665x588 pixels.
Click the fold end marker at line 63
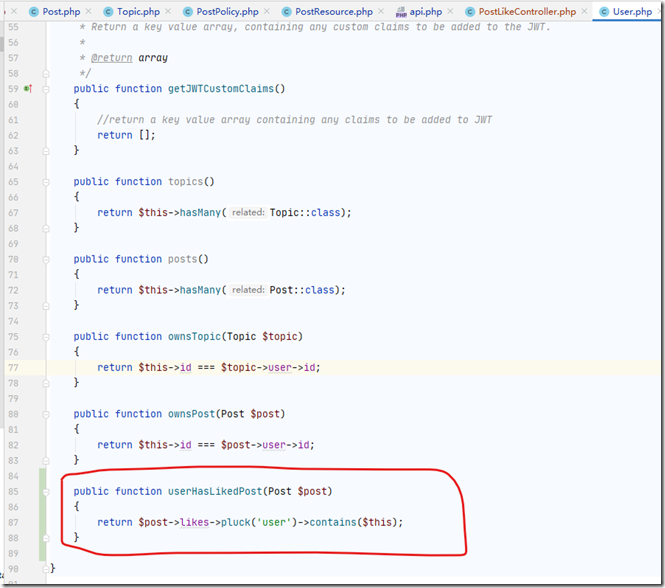coord(46,151)
